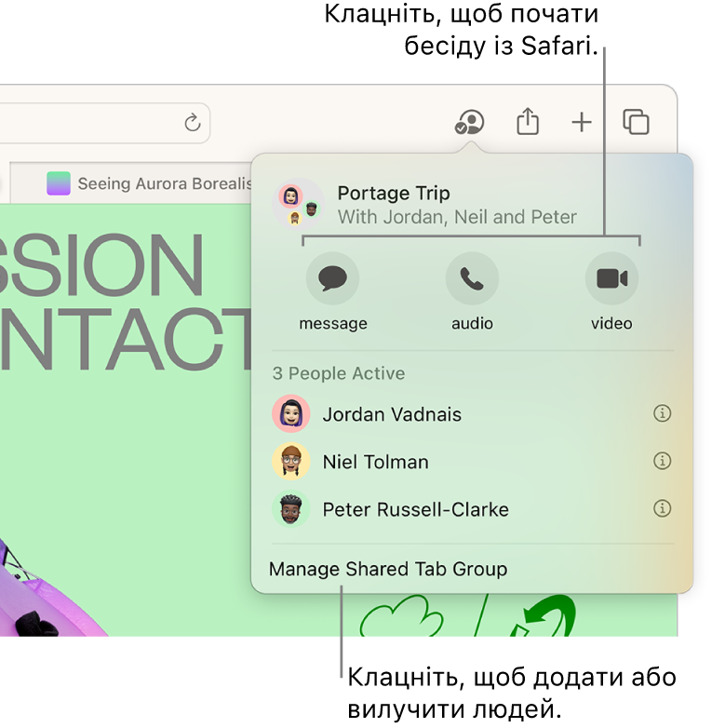Select Jordan Vadnais name in list
Viewport: 725px width, 728px height.
coord(392,414)
